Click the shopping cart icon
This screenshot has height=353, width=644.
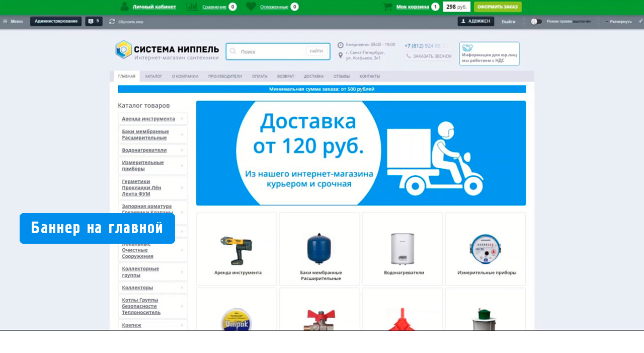[387, 7]
